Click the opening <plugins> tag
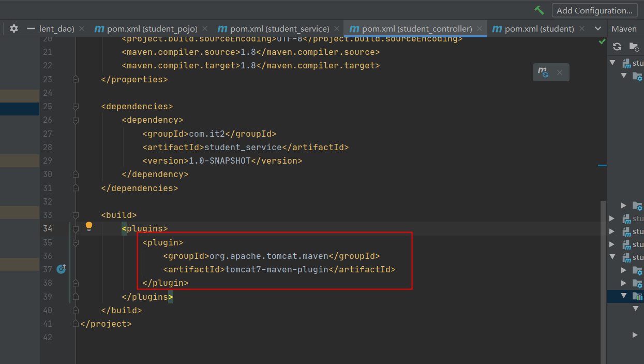The image size is (644, 364). pyautogui.click(x=145, y=228)
